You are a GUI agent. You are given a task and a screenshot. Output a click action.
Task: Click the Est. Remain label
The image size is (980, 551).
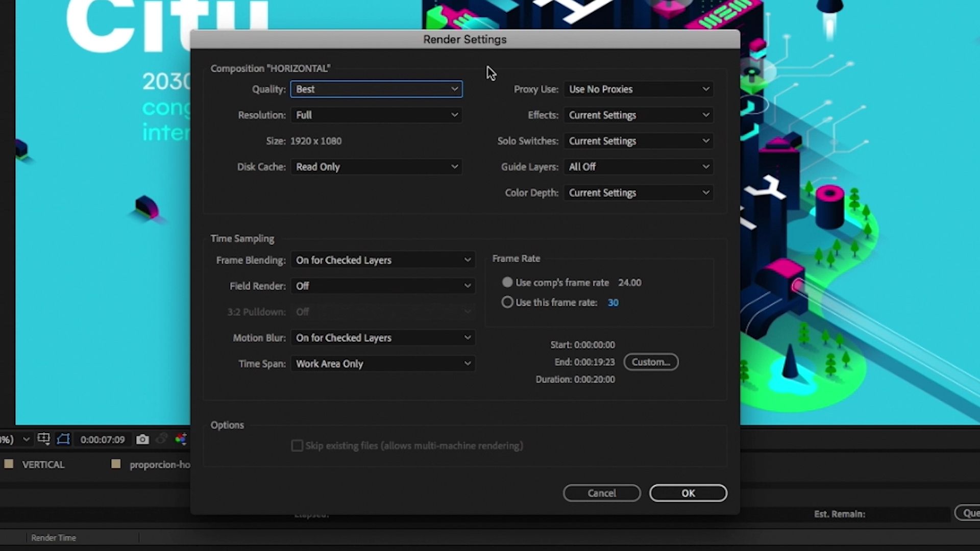pos(840,514)
